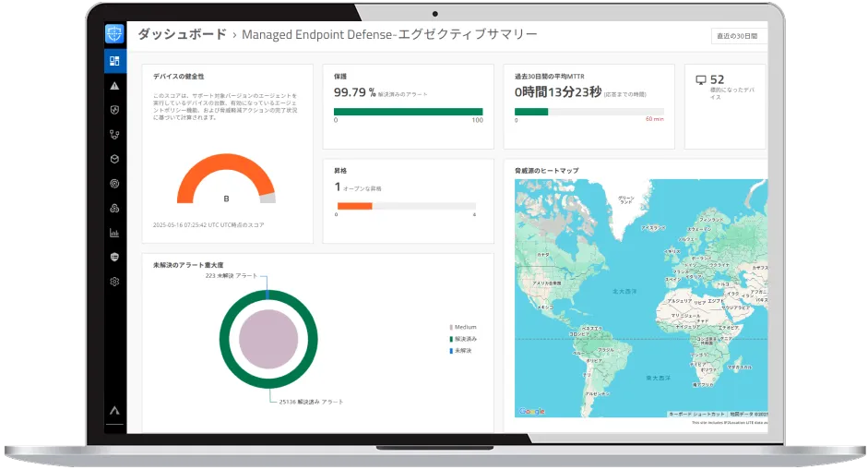This screenshot has width=868, height=470.
Task: Click the 保護 card title
Action: (x=340, y=77)
